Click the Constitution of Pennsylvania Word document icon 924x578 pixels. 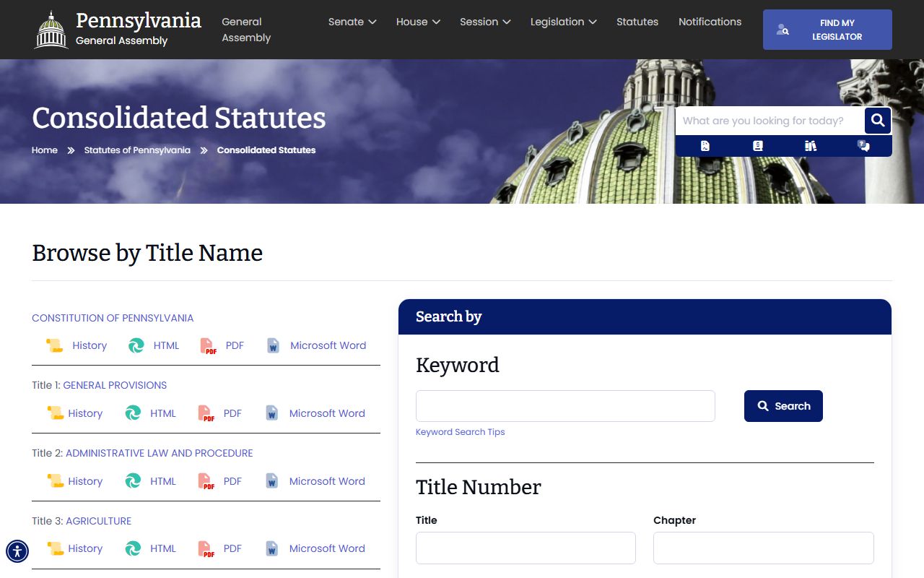[273, 346]
